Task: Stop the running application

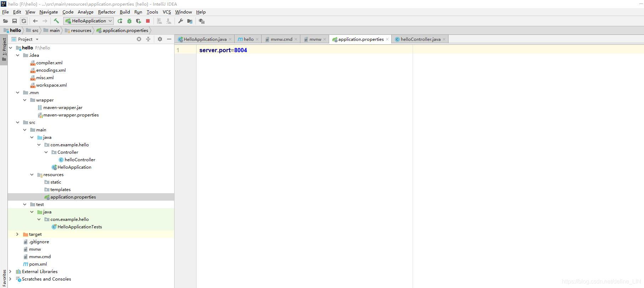Action: 148,21
